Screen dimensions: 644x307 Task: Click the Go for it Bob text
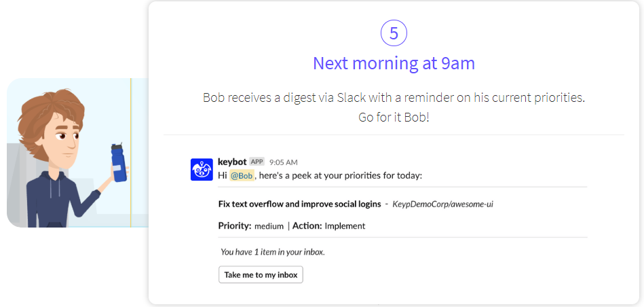[x=394, y=117]
